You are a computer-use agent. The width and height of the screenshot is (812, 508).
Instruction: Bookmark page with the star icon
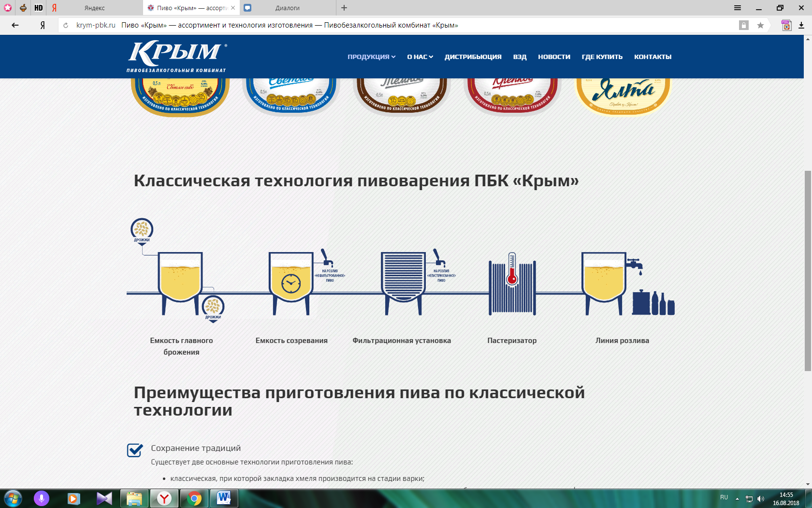tap(760, 25)
